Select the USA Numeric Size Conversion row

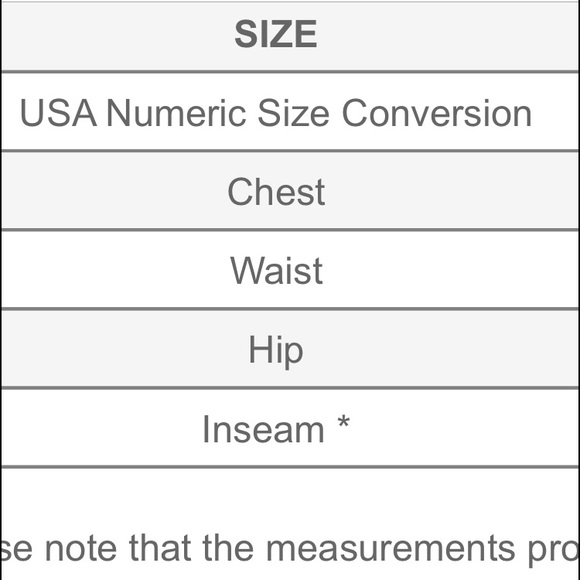point(290,112)
